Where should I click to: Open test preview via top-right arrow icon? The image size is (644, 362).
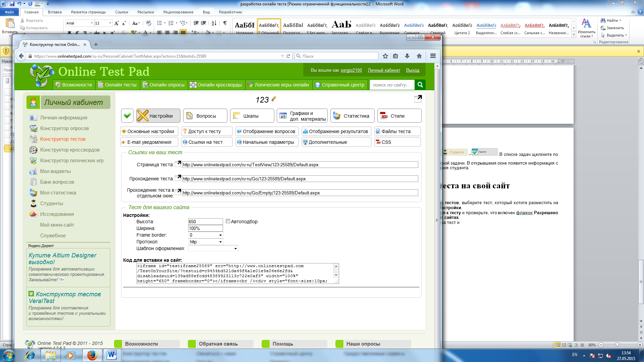click(x=418, y=98)
